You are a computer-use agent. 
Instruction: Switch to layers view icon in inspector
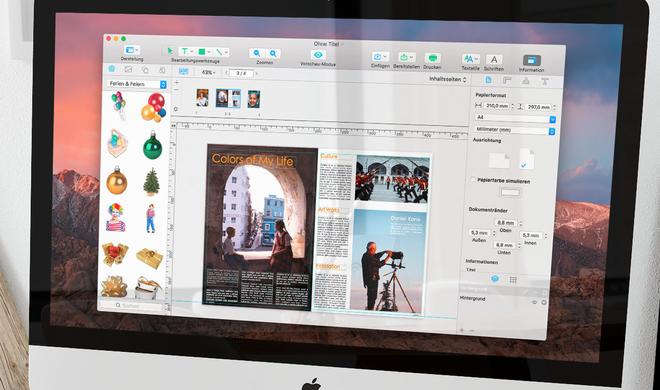click(495, 279)
